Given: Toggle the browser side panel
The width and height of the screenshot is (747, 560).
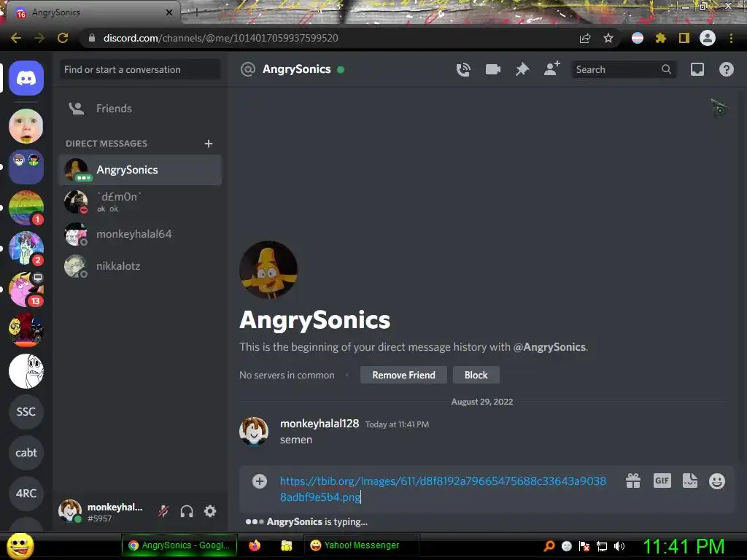Looking at the screenshot, I should point(684,38).
